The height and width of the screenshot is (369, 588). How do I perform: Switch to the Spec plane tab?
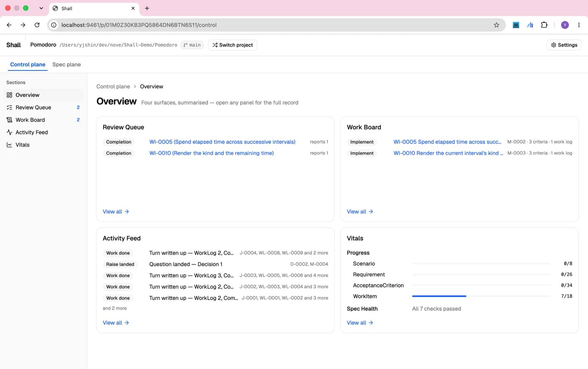coord(67,64)
